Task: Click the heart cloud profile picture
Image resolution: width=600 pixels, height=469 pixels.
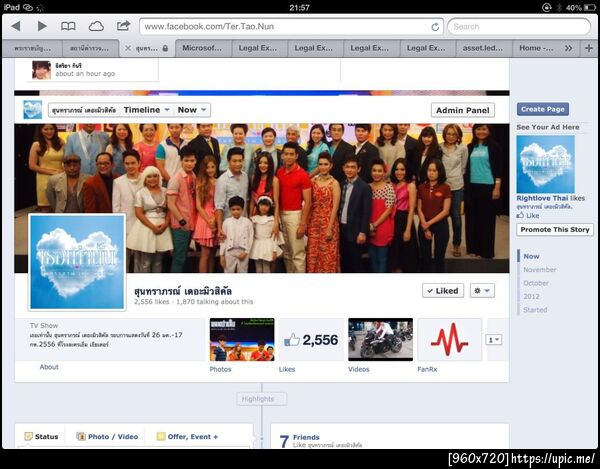Action: coord(77,262)
